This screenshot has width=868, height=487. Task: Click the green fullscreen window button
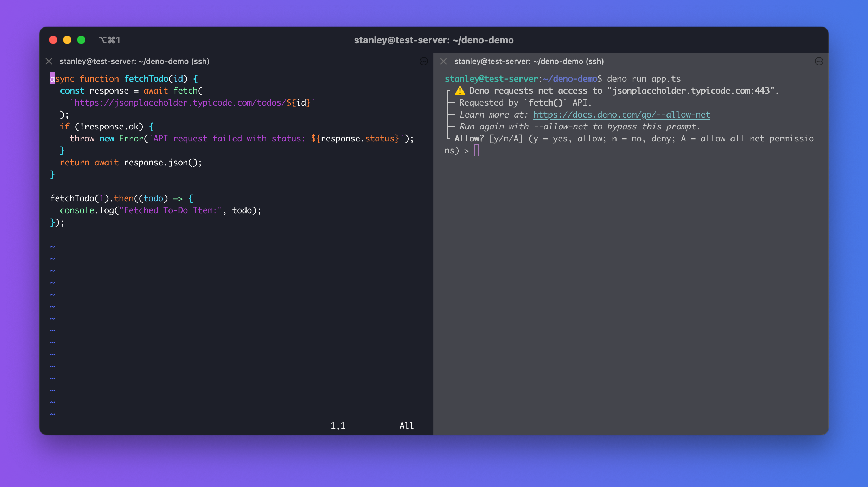pos(81,40)
